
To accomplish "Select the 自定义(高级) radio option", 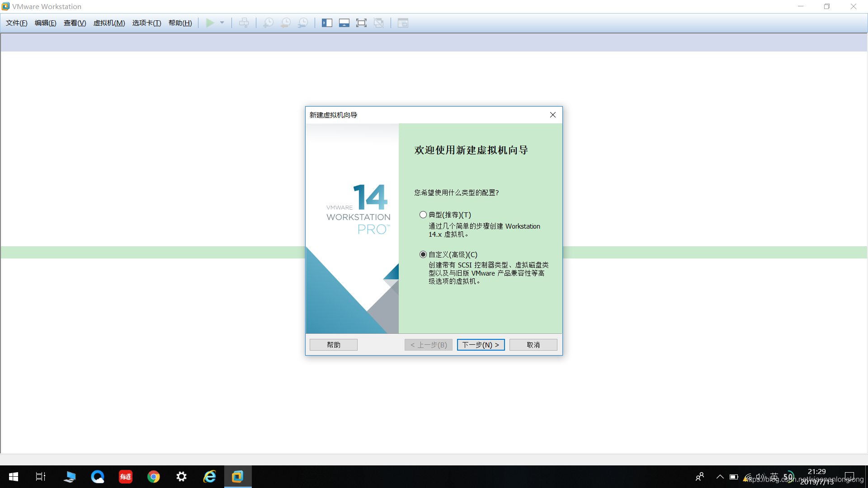I will click(x=423, y=254).
